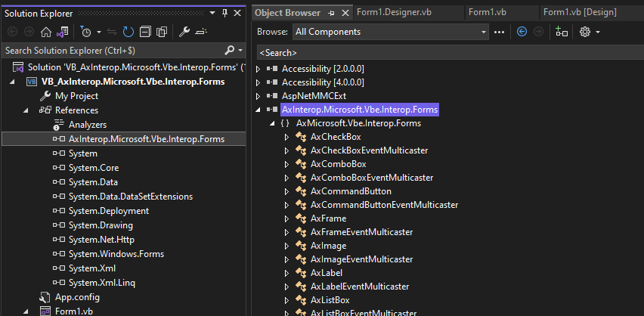Select the AxImage class icon
The image size is (644, 316).
(x=301, y=246)
